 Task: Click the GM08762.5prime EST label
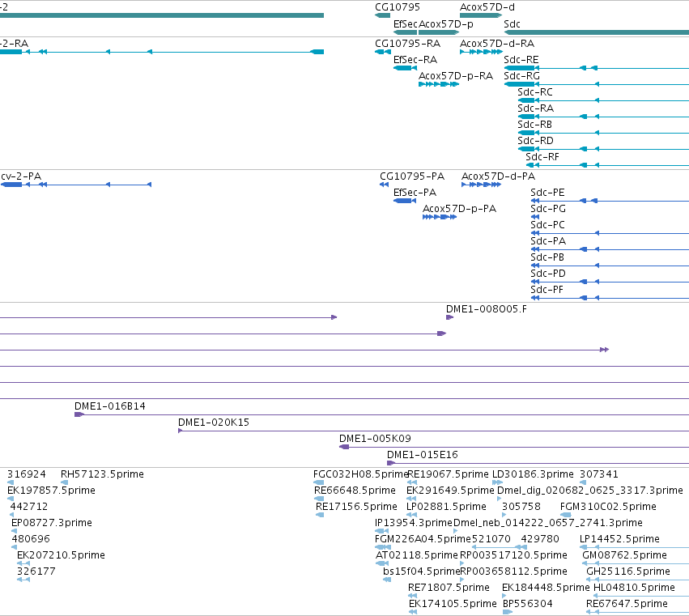point(624,555)
